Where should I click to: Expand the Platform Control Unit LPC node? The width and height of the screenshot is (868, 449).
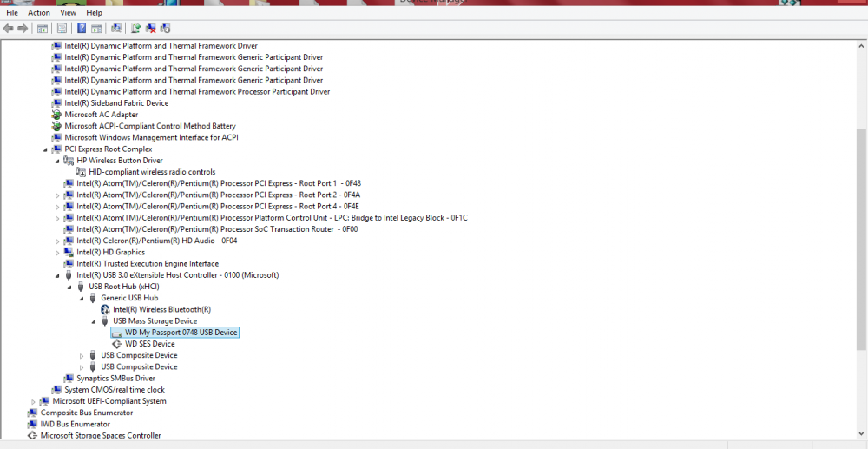point(57,218)
